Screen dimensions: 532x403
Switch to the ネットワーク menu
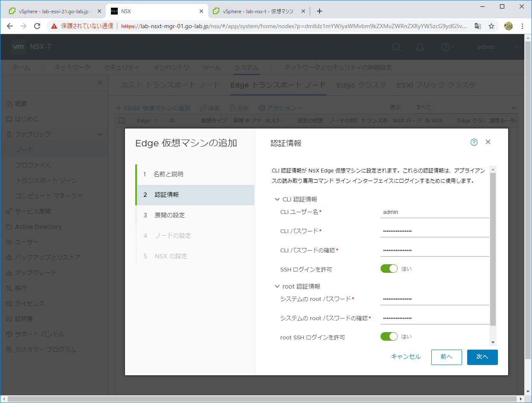[x=73, y=67]
